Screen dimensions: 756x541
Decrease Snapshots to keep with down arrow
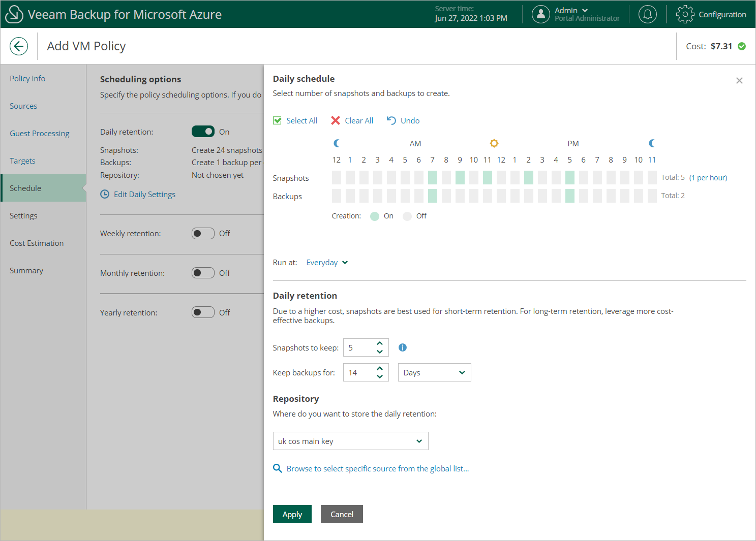point(380,352)
